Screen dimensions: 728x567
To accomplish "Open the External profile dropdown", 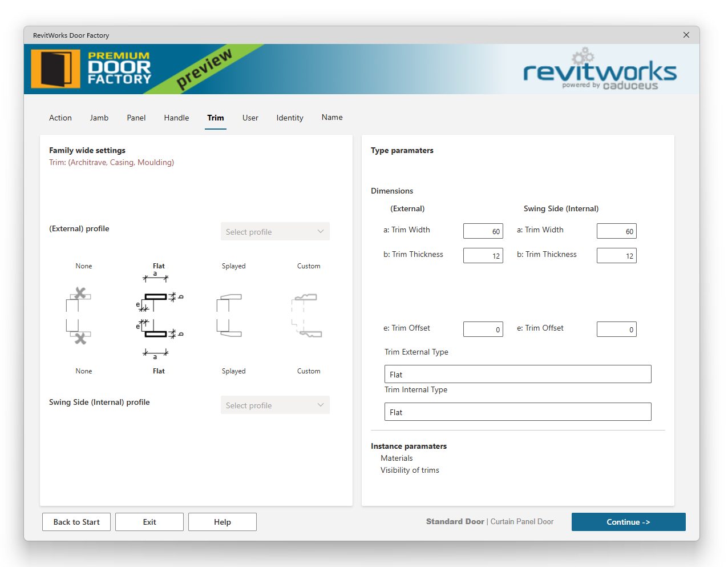I will tap(275, 231).
